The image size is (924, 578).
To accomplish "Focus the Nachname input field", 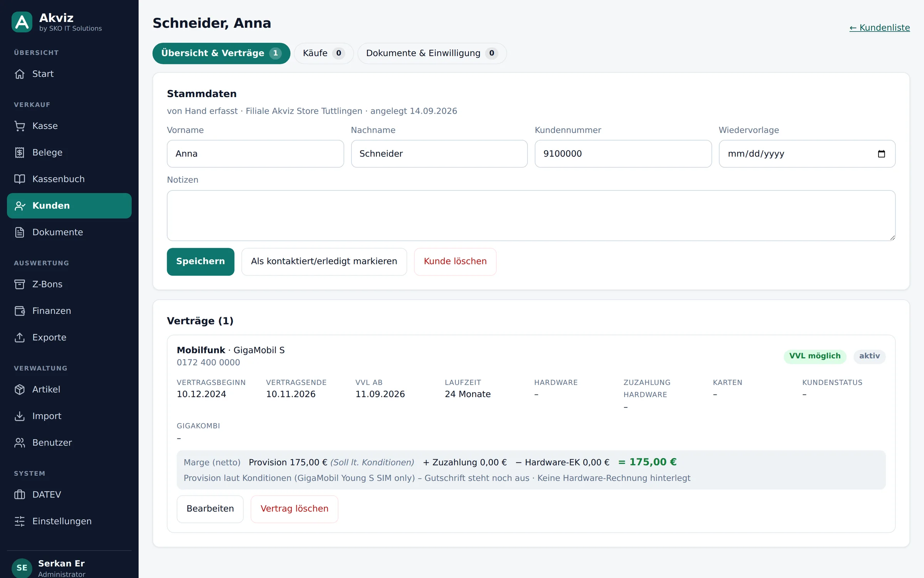I will pyautogui.click(x=439, y=154).
